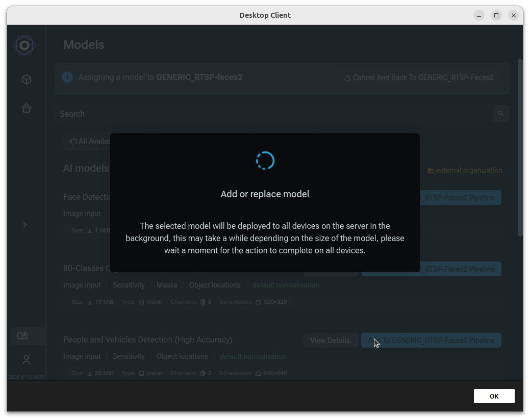The width and height of the screenshot is (530, 420).
Task: Open the book/map icon in sidebar
Action: tap(22, 335)
